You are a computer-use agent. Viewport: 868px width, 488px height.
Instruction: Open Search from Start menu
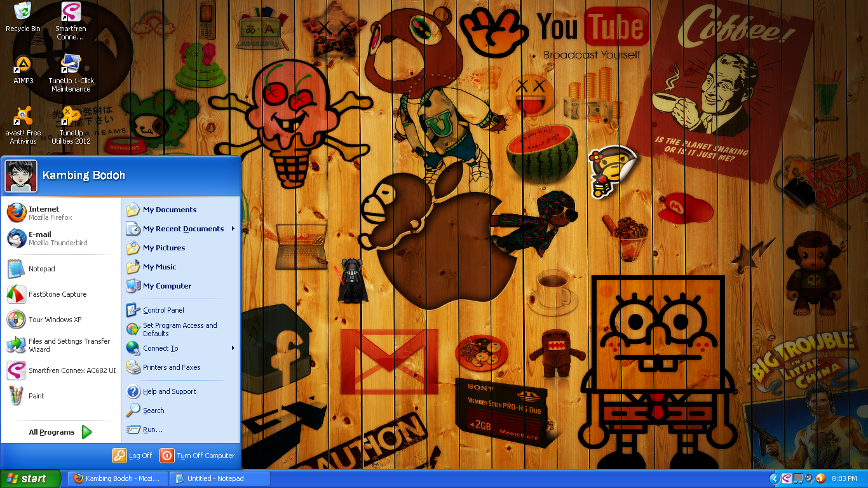(180, 410)
